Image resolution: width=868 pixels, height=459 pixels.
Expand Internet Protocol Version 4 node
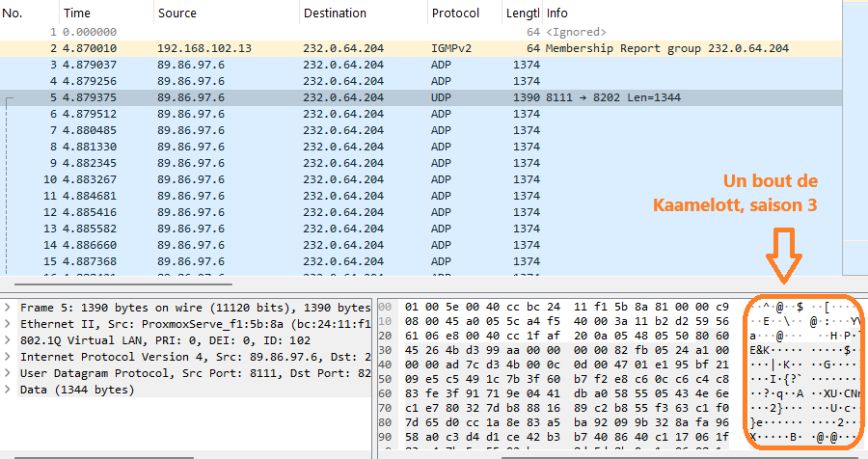[9, 357]
